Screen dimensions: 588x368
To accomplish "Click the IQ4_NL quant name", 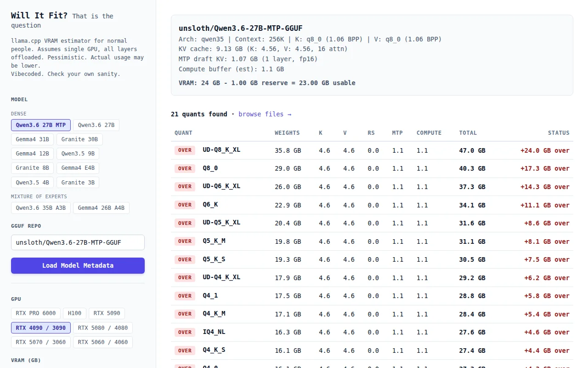I will coord(214,332).
